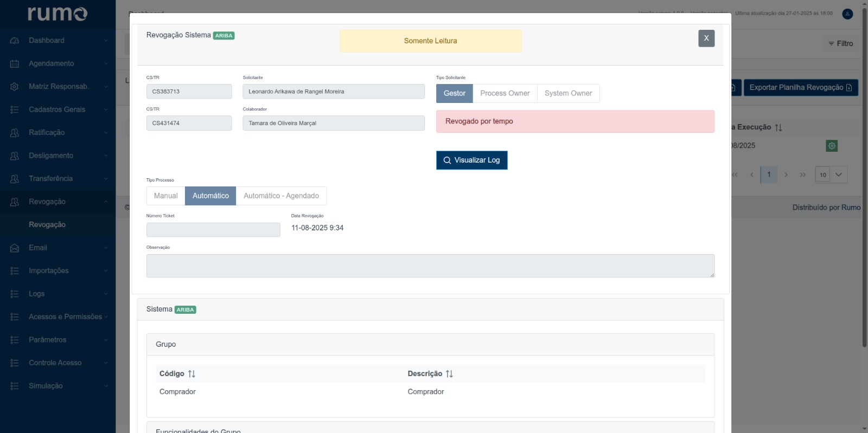
Task: Select Process Owner requester type
Action: point(505,93)
